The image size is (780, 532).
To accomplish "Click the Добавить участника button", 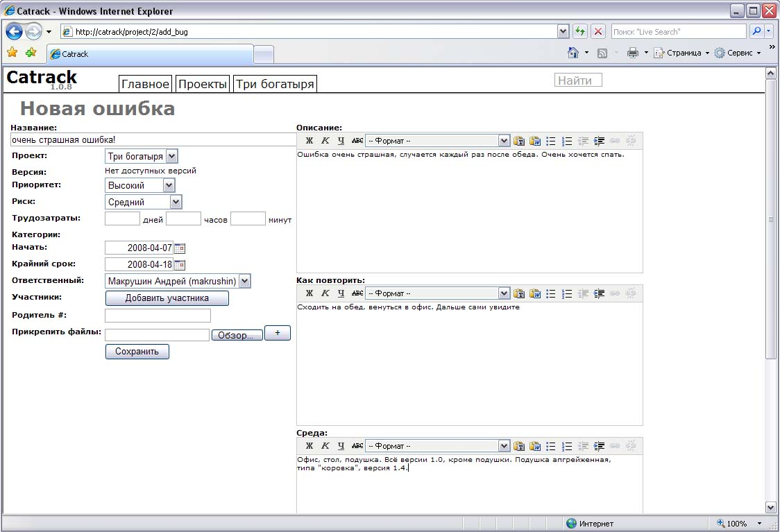I will click(x=167, y=298).
